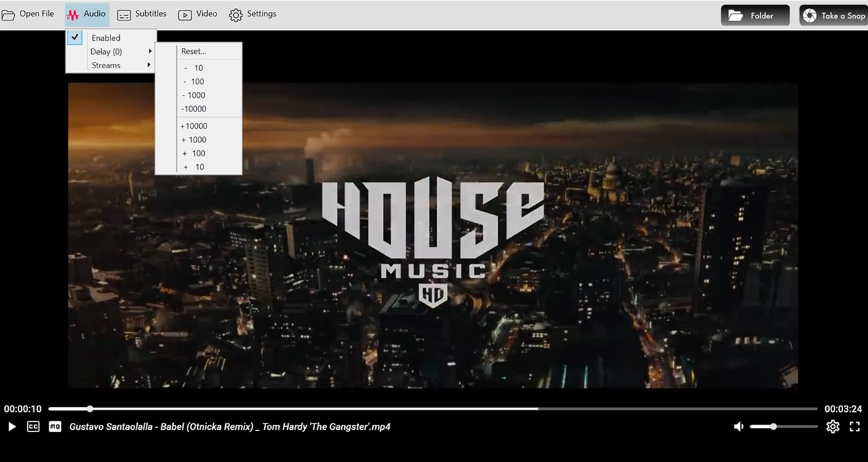Toggle closed captions with the CC icon
This screenshot has height=462, width=868.
point(33,426)
